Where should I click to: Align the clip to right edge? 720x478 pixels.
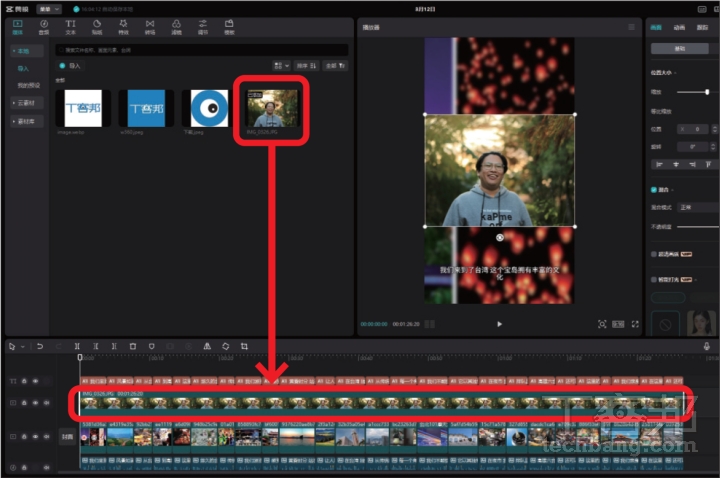point(692,164)
